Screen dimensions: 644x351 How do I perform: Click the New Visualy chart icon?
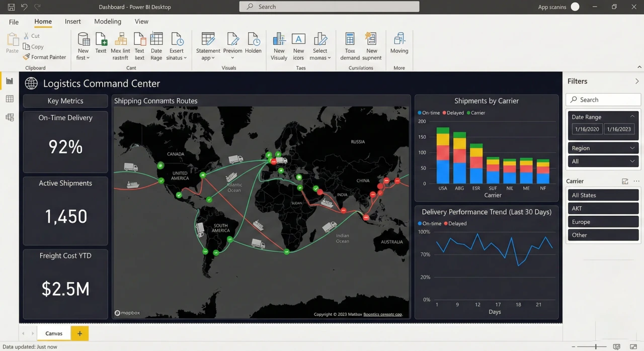coord(279,39)
